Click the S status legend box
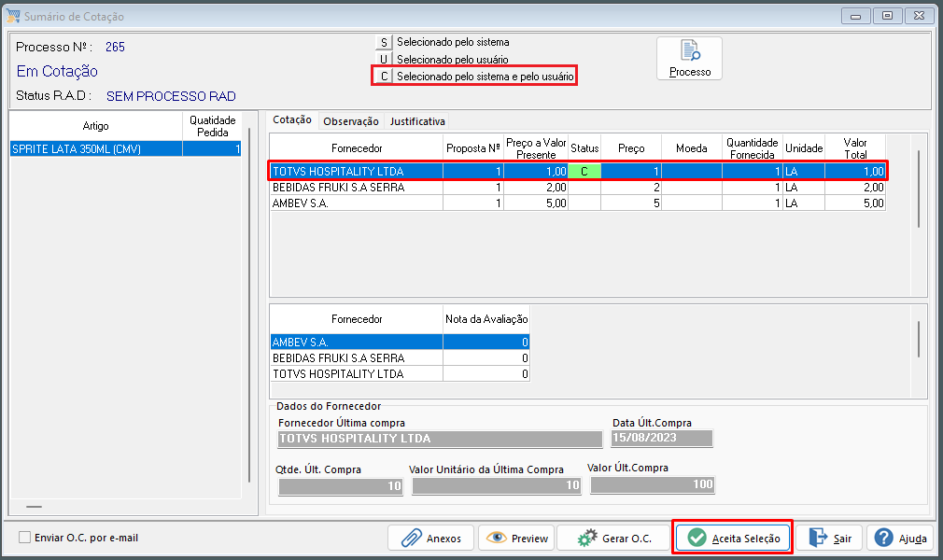Screen dimensions: 943x560 (x=384, y=42)
